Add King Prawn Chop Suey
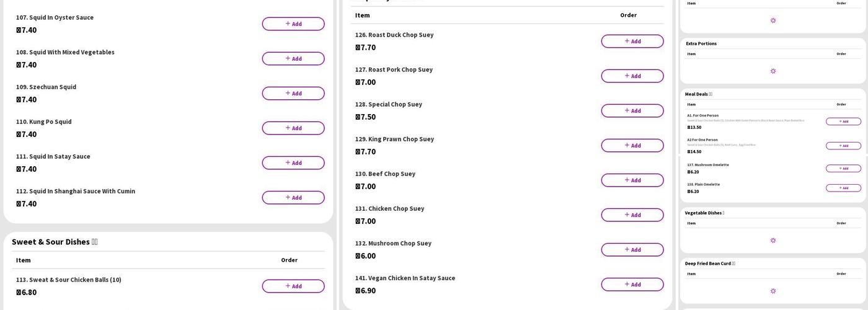The image size is (868, 310). tap(632, 146)
